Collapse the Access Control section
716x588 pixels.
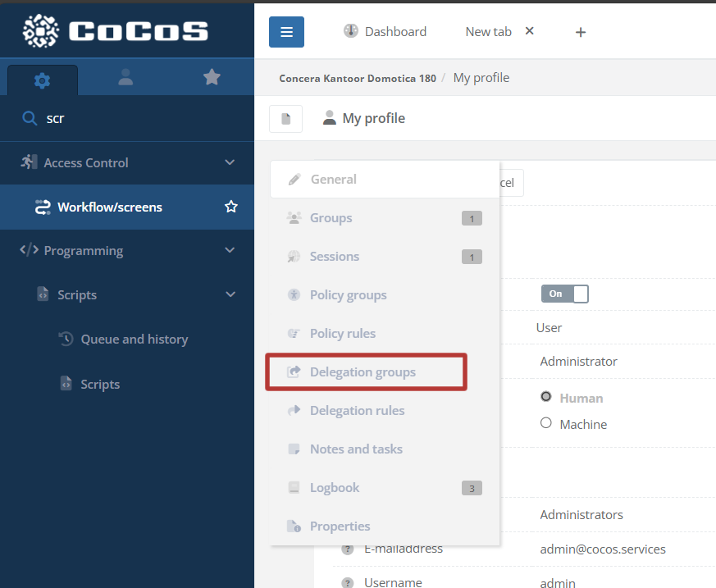pyautogui.click(x=230, y=162)
